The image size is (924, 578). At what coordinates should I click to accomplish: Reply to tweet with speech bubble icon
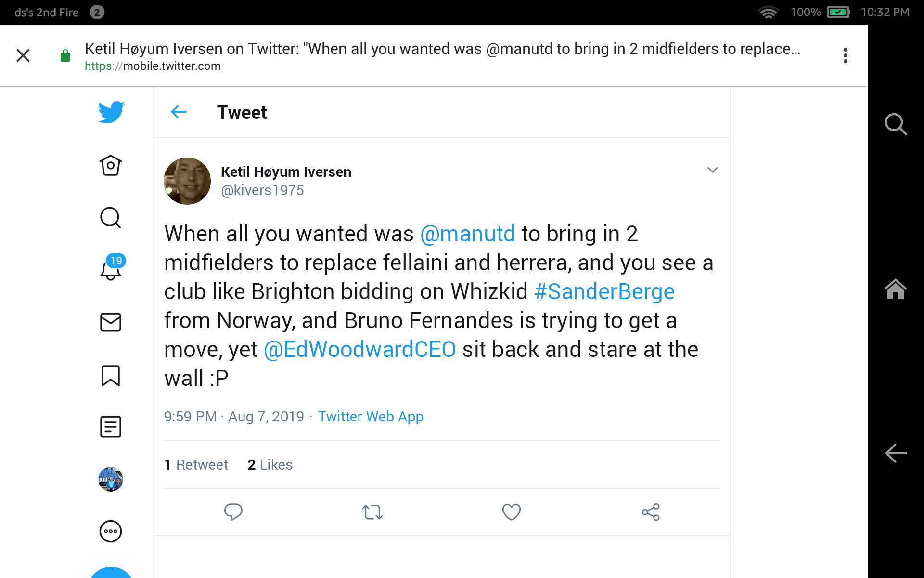233,512
